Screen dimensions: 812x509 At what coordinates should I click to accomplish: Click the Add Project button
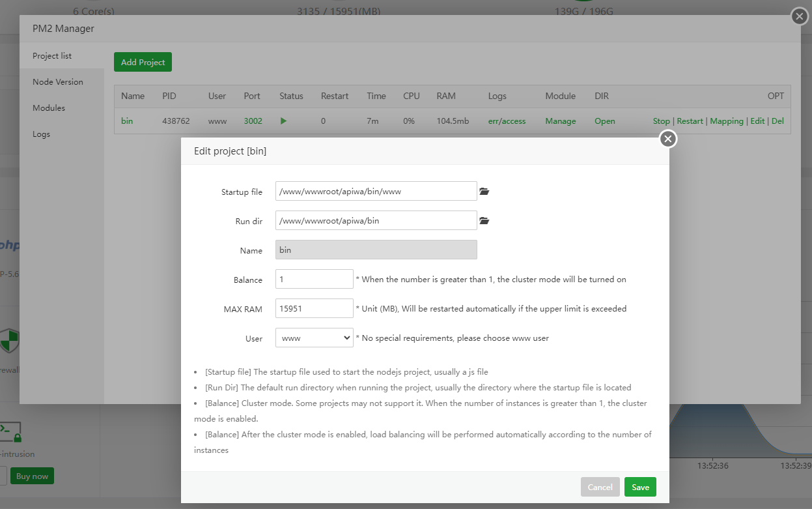(x=143, y=63)
